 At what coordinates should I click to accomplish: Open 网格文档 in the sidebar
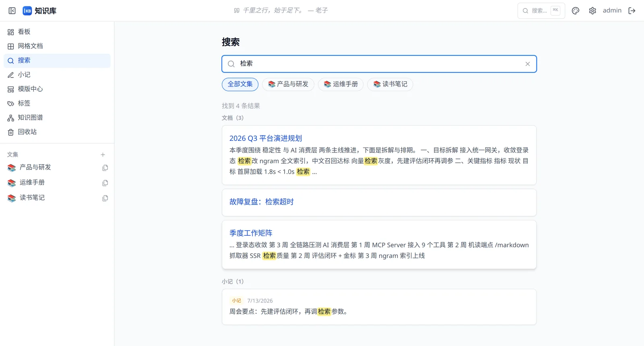point(57,46)
